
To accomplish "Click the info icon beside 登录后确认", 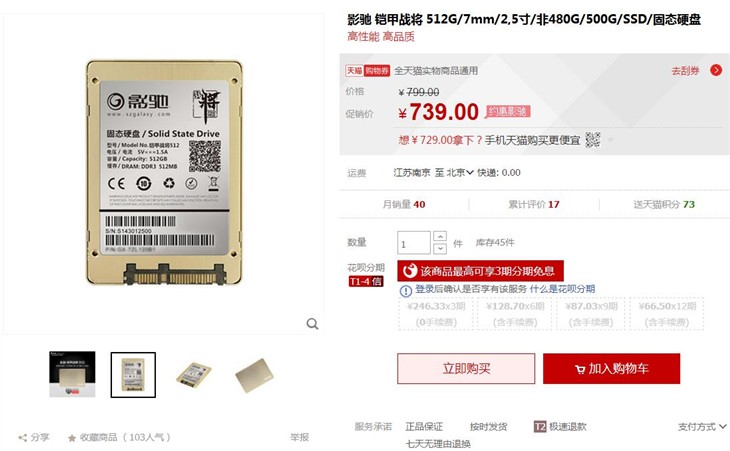I will tap(406, 291).
